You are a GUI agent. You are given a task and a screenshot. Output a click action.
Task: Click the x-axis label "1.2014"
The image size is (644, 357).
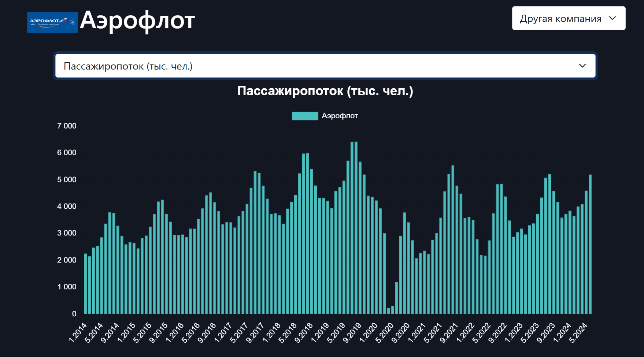pyautogui.click(x=78, y=332)
